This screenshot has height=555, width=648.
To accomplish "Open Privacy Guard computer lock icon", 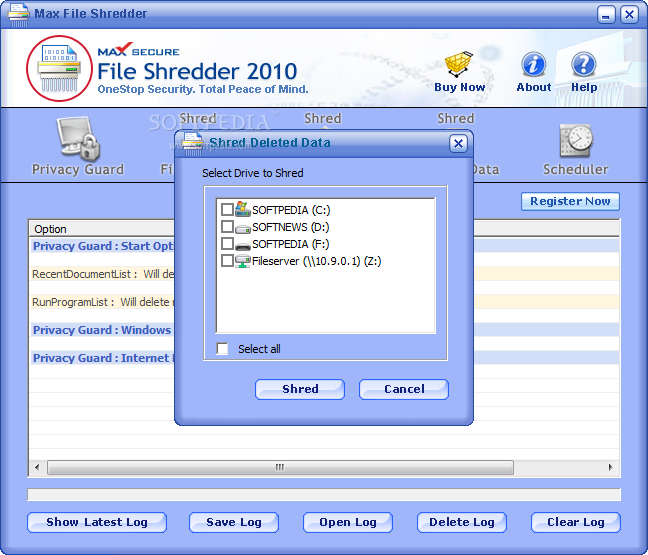I will (x=79, y=138).
